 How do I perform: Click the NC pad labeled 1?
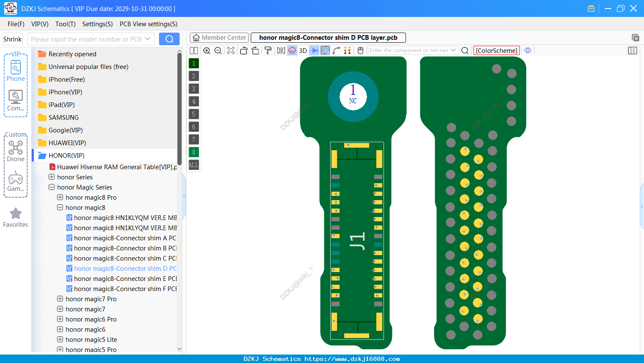[x=353, y=96]
